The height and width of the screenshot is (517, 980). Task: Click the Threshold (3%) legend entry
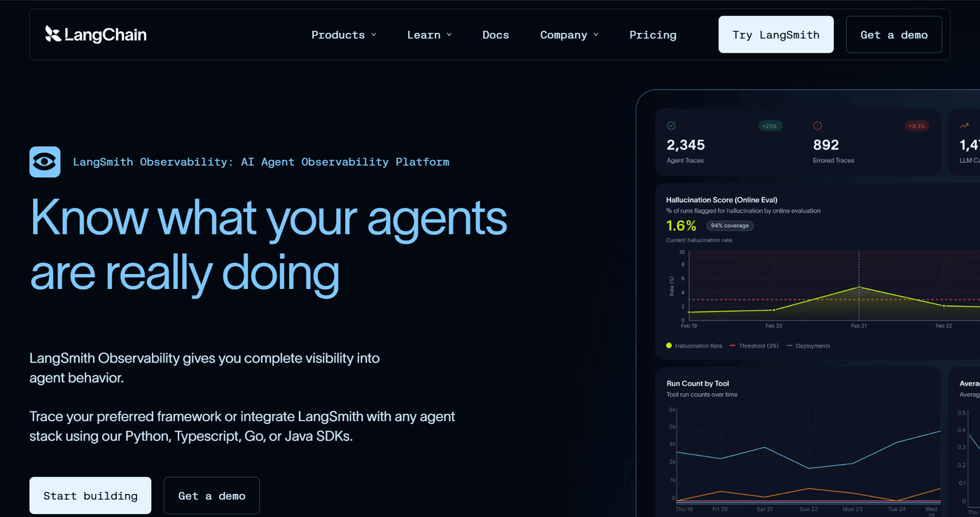click(x=755, y=346)
